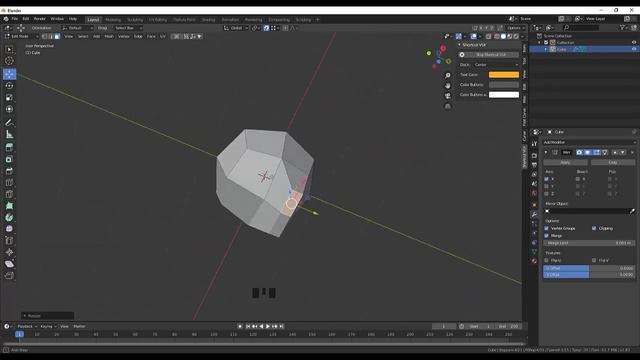Toggle the Merge checkbox
Viewport: 640px width, 360px height.
coord(547,236)
